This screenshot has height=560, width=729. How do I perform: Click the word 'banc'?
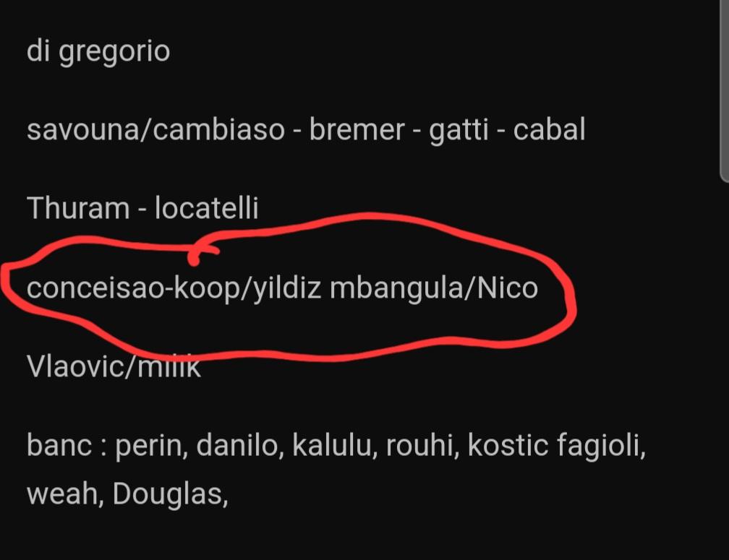click(59, 445)
